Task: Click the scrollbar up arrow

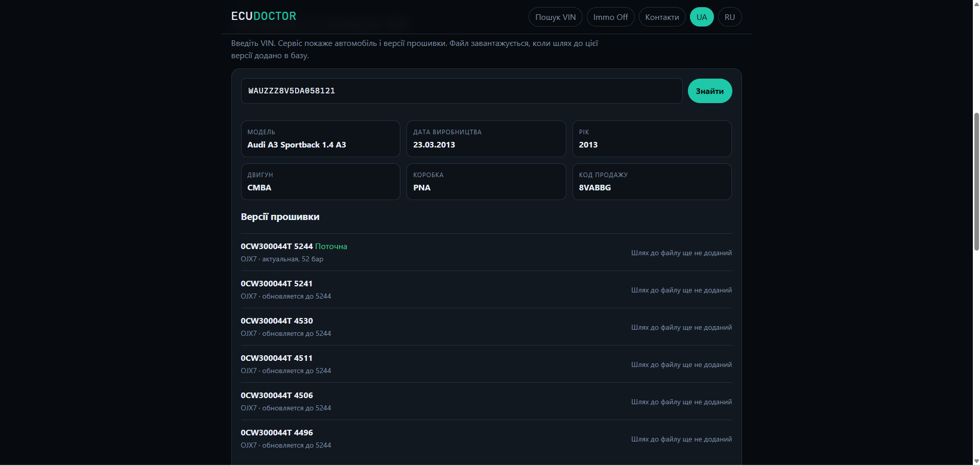Action: [976, 4]
